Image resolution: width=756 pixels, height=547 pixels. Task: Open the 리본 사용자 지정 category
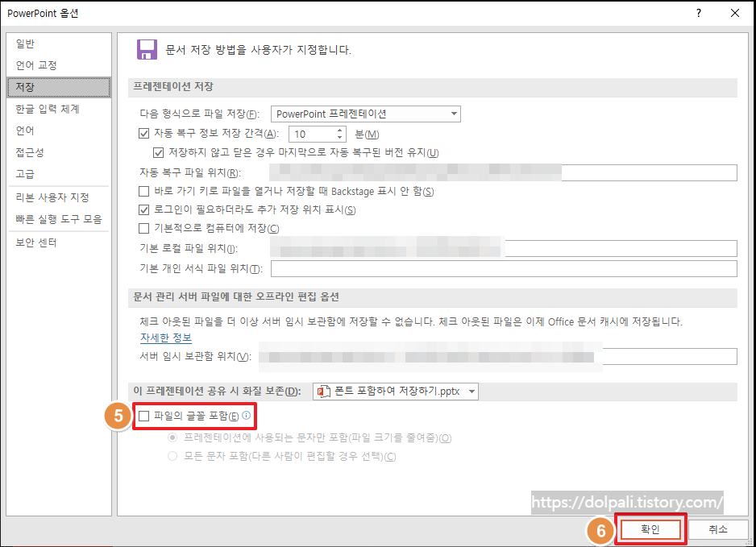coord(59,197)
